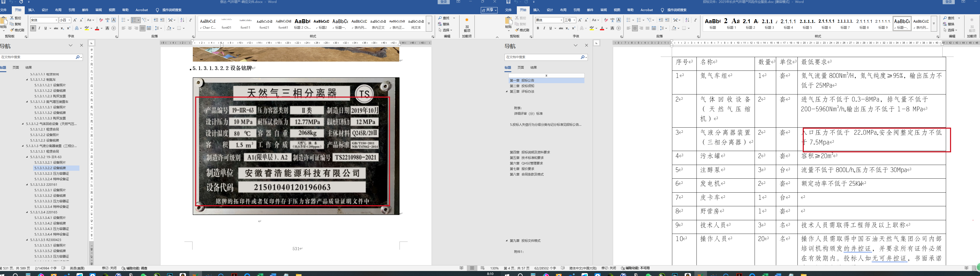The height and width of the screenshot is (276, 980).
Task: Open the phonetic guide (wén) in left window
Action: [107, 20]
